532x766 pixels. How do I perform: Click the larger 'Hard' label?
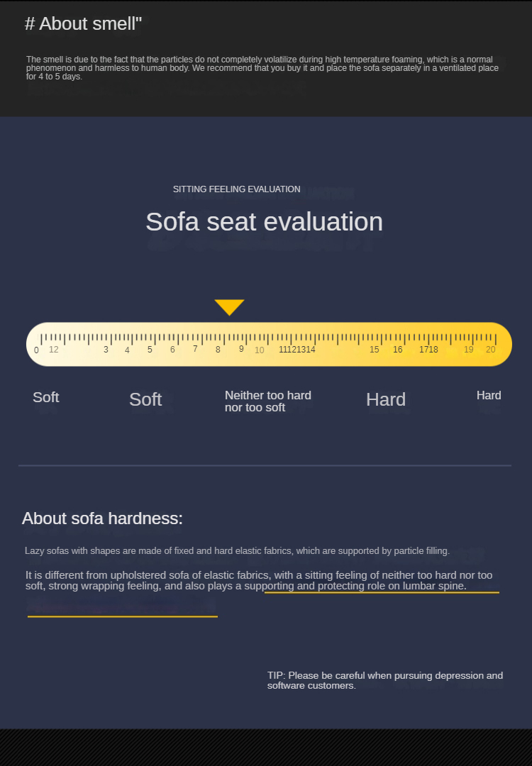point(386,399)
